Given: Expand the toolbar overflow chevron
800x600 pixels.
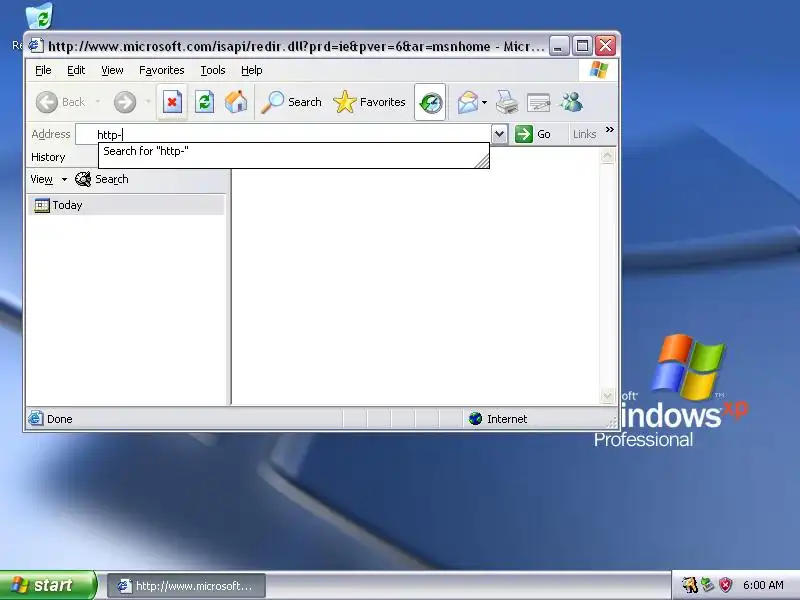Looking at the screenshot, I should click(610, 130).
